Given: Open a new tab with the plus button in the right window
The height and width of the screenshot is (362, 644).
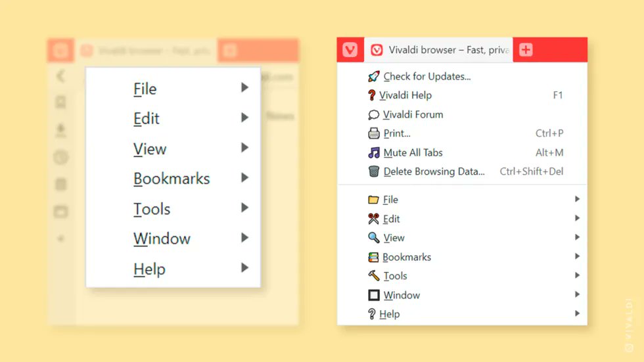Looking at the screenshot, I should pos(526,50).
